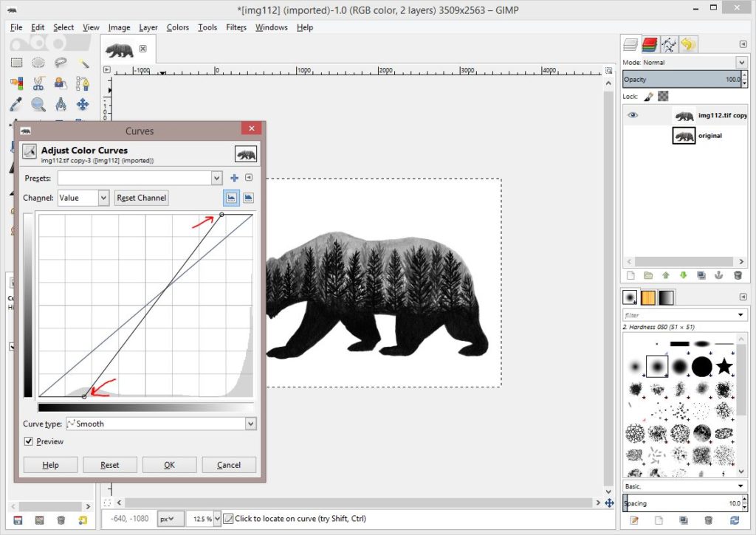Select the Move tool
This screenshot has height=535, width=756.
(x=83, y=104)
